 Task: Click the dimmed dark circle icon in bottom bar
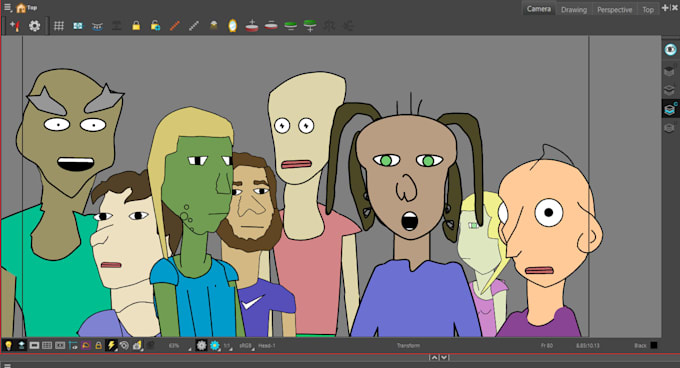(x=150, y=345)
